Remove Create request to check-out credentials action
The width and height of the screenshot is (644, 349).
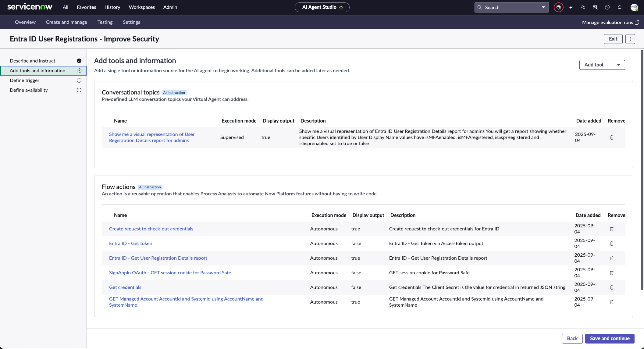pyautogui.click(x=612, y=229)
